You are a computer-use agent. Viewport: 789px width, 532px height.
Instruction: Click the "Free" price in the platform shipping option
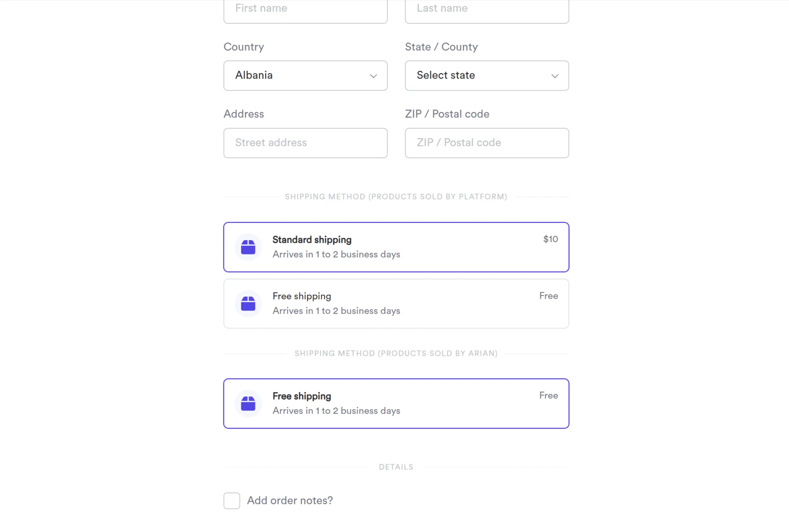click(x=548, y=296)
